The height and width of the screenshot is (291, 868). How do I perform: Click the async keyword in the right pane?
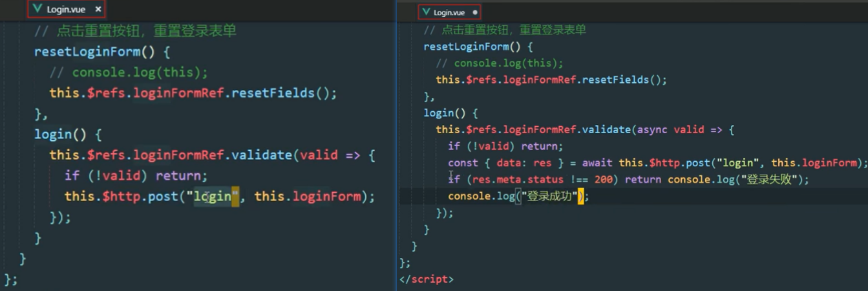(653, 130)
